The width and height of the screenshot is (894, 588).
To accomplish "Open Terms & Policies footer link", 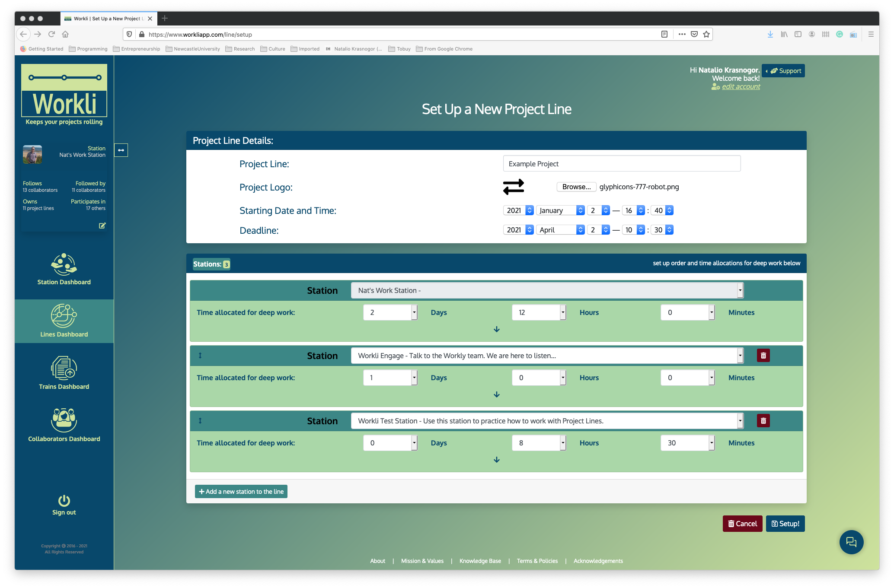I will pos(537,561).
